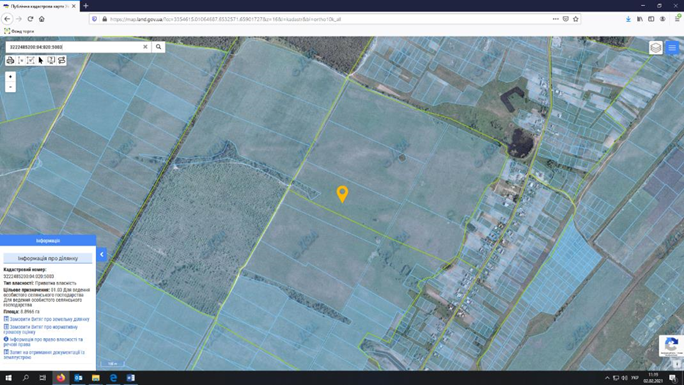The width and height of the screenshot is (684, 385).
Task: Click the print map icon
Action: 10,60
